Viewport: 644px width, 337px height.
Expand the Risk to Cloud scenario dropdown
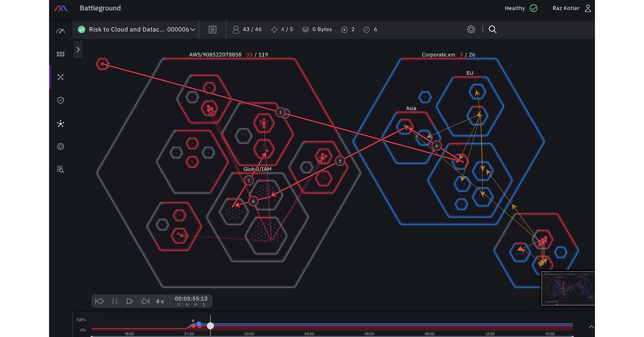pos(193,29)
